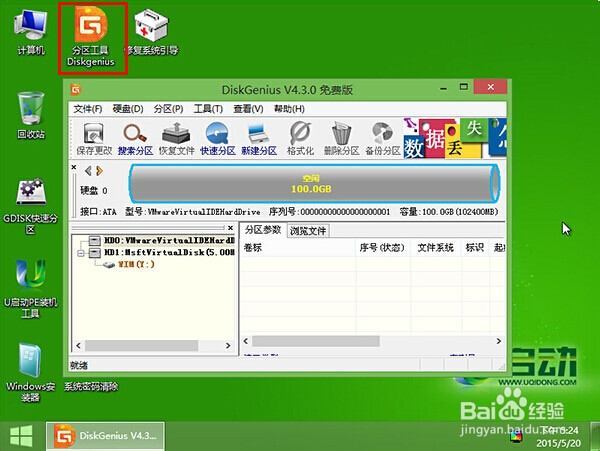Open the Computer (计算机) desktop icon

31,32
